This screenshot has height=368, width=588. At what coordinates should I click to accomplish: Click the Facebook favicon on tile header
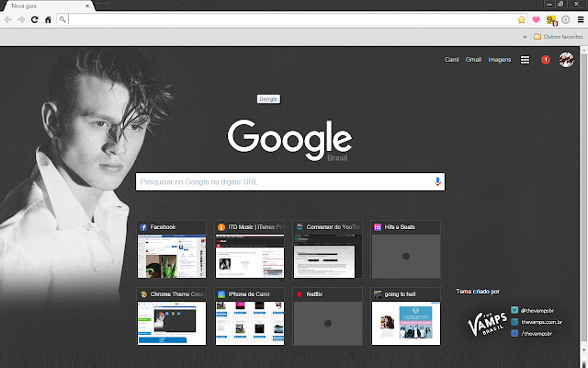click(143, 227)
